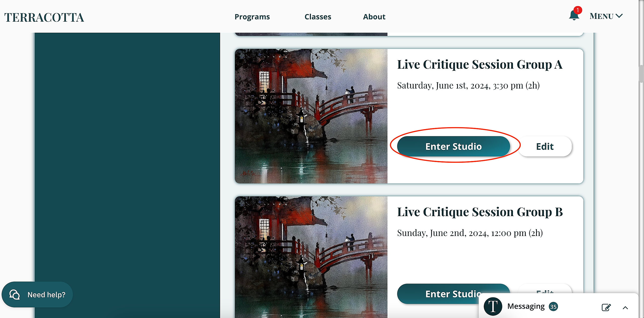Open the Programs menu item
The width and height of the screenshot is (644, 318).
click(252, 17)
